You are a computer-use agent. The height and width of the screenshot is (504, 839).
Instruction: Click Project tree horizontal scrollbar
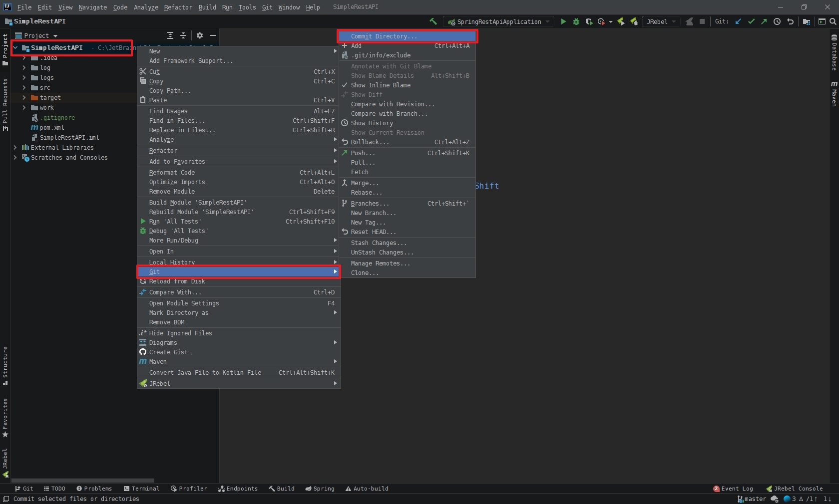pyautogui.click(x=82, y=481)
